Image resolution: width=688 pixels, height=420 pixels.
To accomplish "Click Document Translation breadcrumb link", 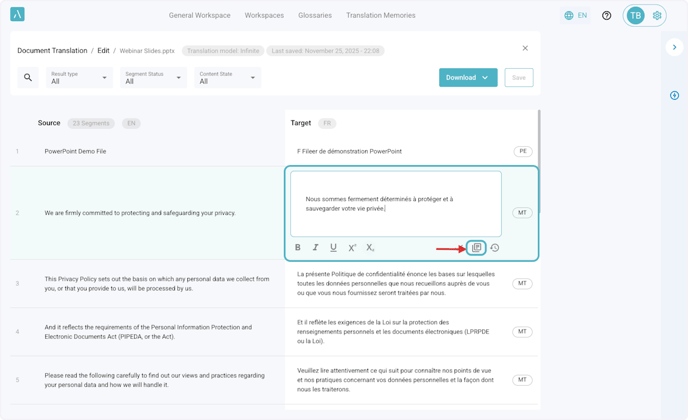I will 51,51.
